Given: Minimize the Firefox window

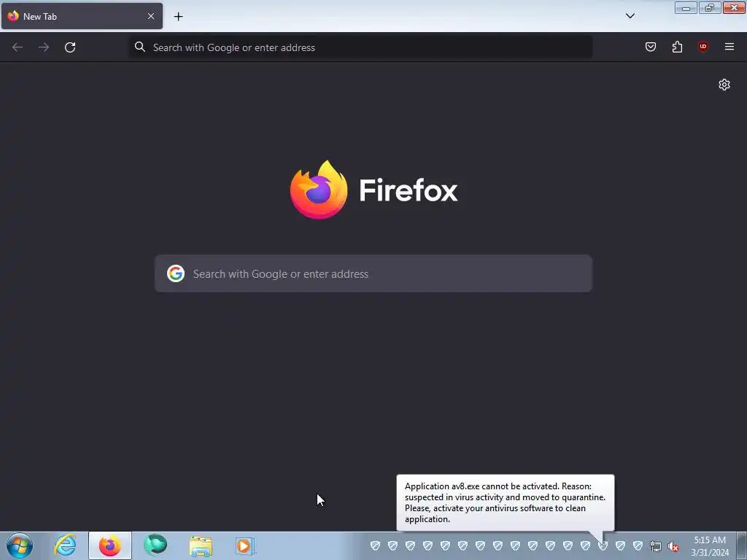Looking at the screenshot, I should (686, 7).
